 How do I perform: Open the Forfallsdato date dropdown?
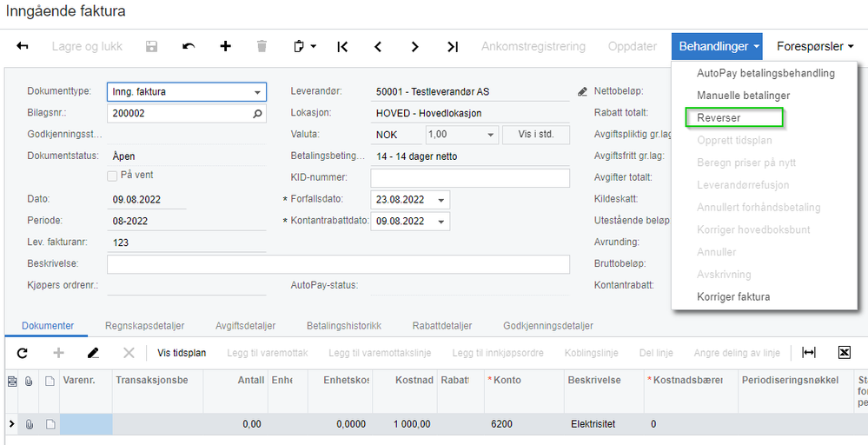[441, 200]
